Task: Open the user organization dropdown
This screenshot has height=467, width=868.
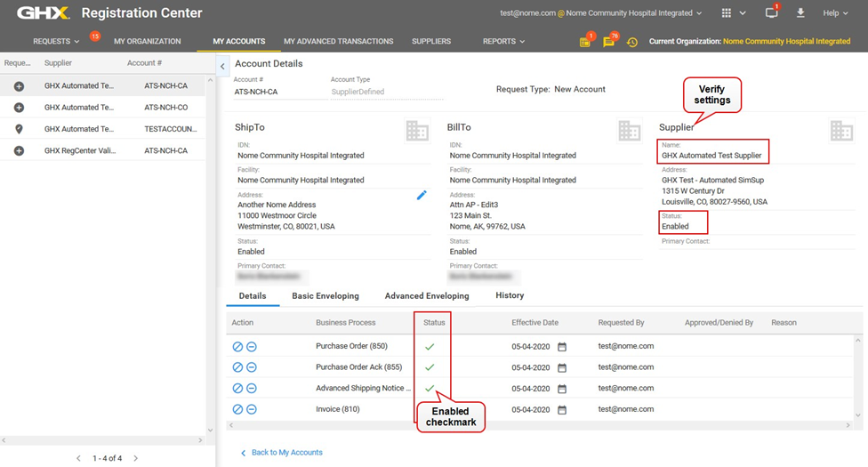Action: click(601, 13)
